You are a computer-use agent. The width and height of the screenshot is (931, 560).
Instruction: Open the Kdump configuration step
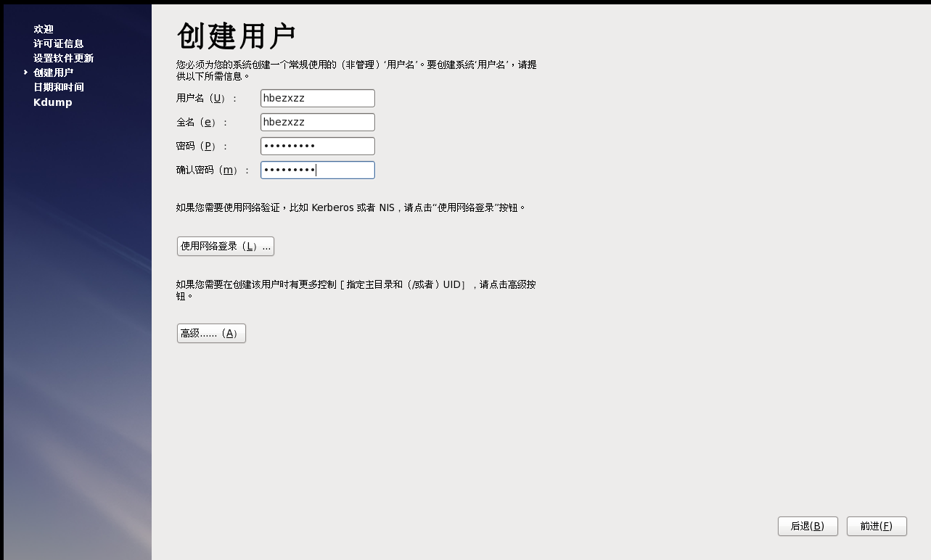(52, 102)
